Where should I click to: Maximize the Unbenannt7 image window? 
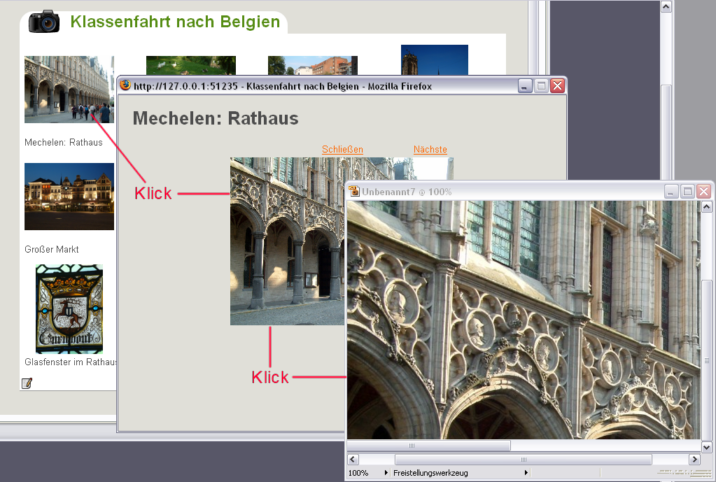click(x=687, y=191)
